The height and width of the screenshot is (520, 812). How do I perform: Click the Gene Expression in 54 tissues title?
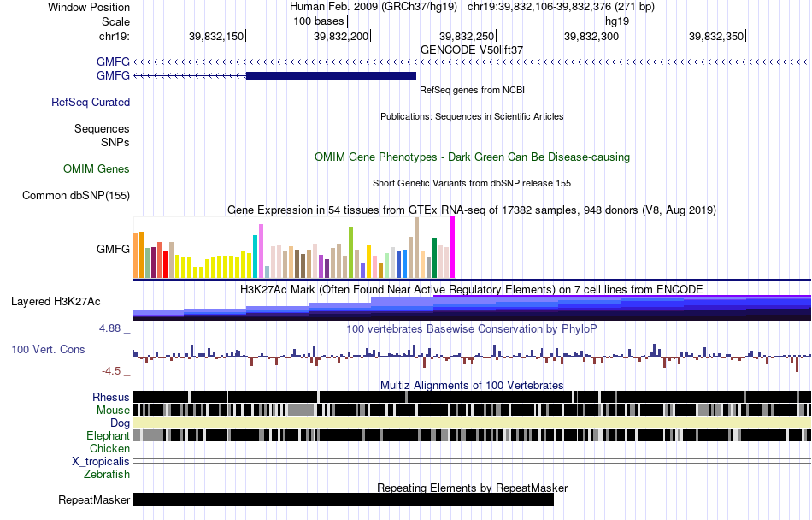[x=472, y=210]
